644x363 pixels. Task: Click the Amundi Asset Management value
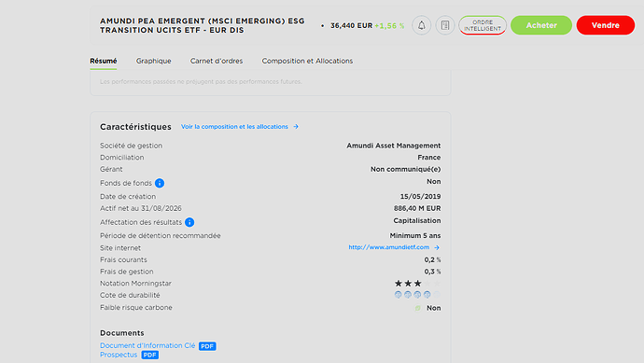[x=394, y=146]
